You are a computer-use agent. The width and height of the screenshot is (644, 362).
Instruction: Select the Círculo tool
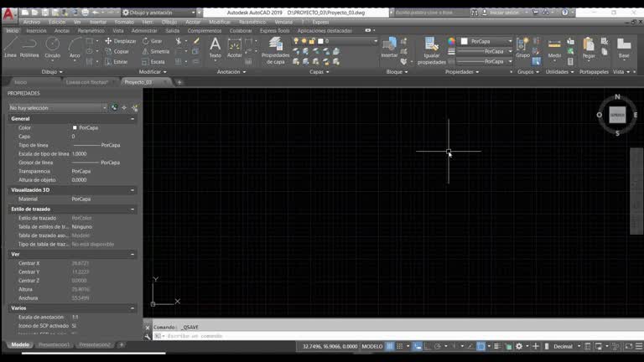point(52,47)
